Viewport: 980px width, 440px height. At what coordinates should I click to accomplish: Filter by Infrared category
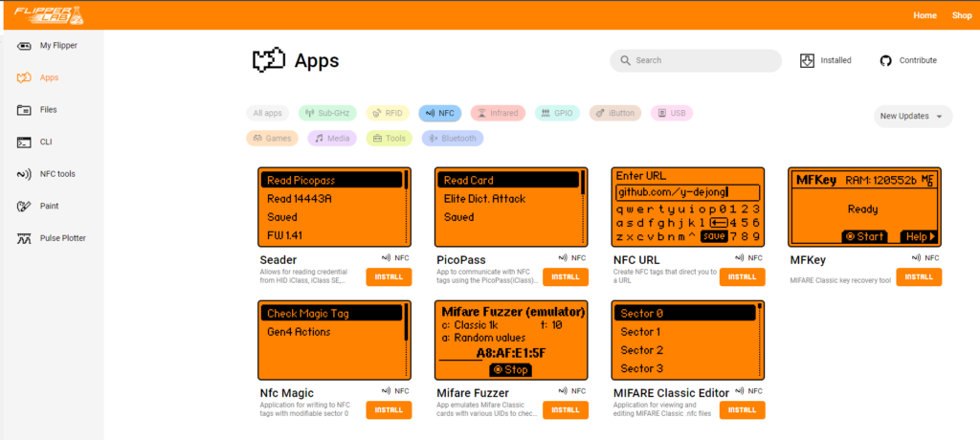[498, 113]
